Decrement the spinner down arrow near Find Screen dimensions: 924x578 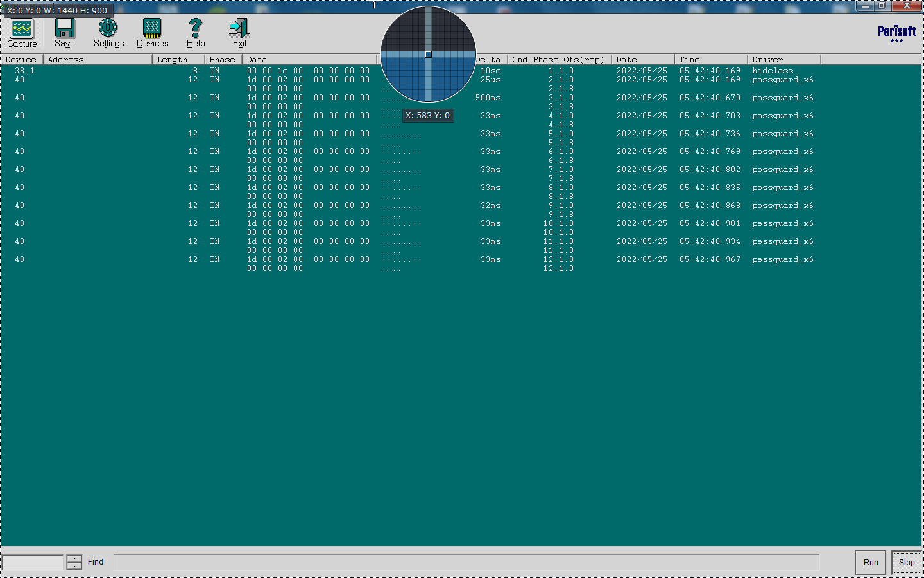coord(74,566)
